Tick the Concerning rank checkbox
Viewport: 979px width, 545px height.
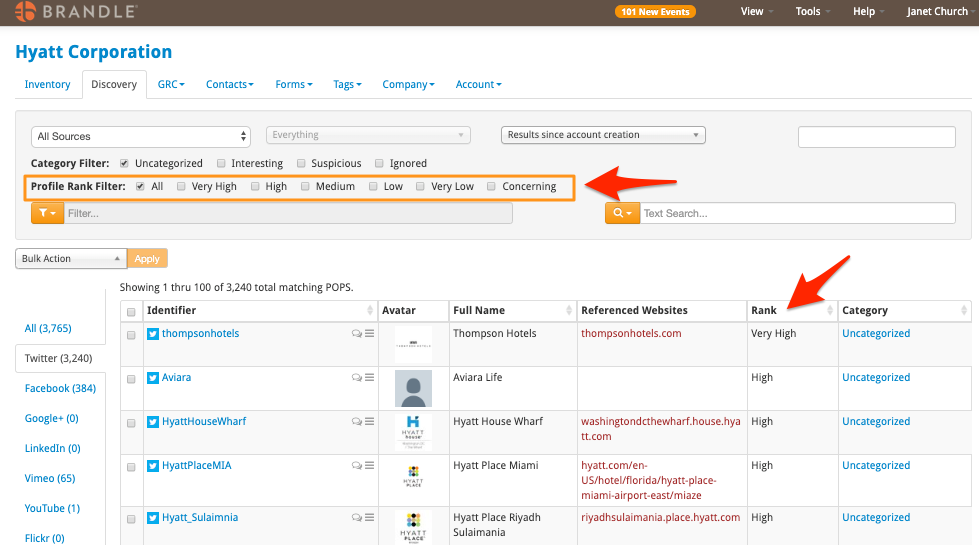(x=491, y=187)
